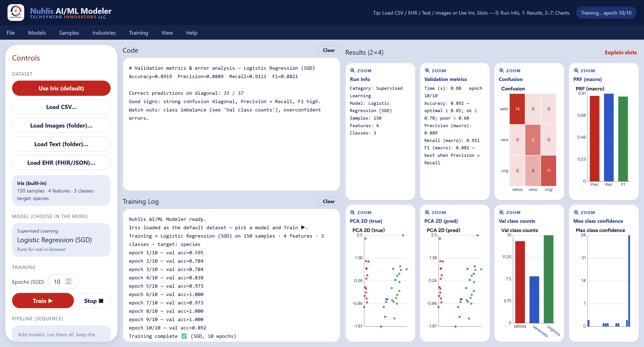
Task: Clear the Code panel
Action: (328, 50)
